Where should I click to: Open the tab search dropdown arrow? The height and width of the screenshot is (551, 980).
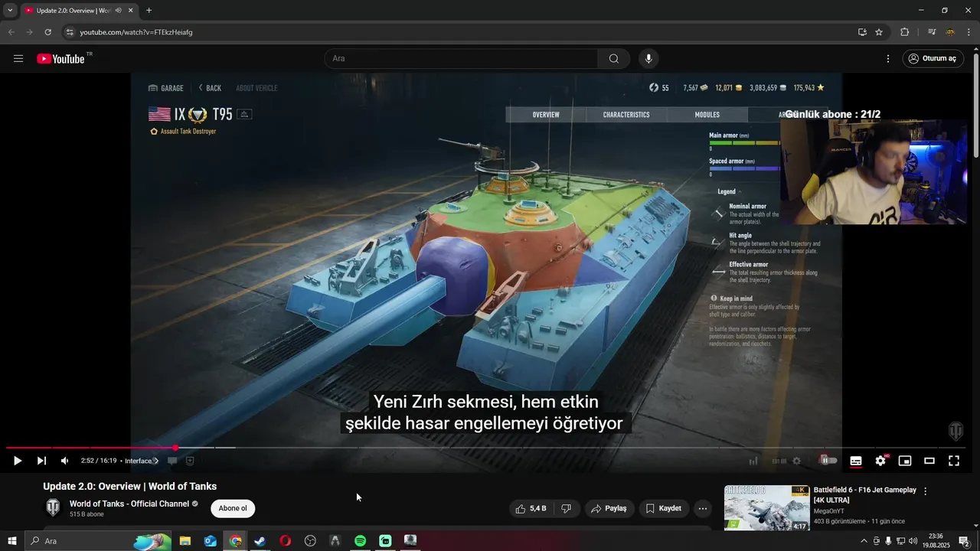point(10,11)
